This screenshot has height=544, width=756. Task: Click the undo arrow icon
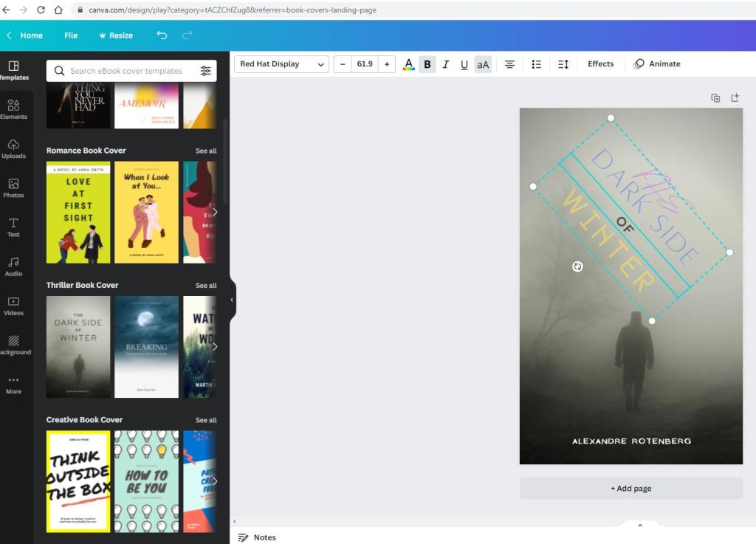(162, 35)
